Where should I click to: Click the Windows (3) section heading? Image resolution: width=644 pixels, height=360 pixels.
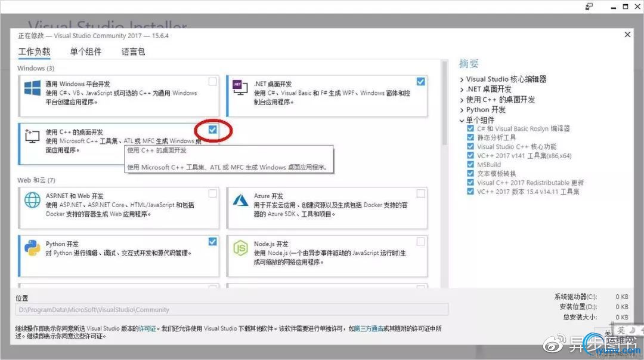(36, 68)
